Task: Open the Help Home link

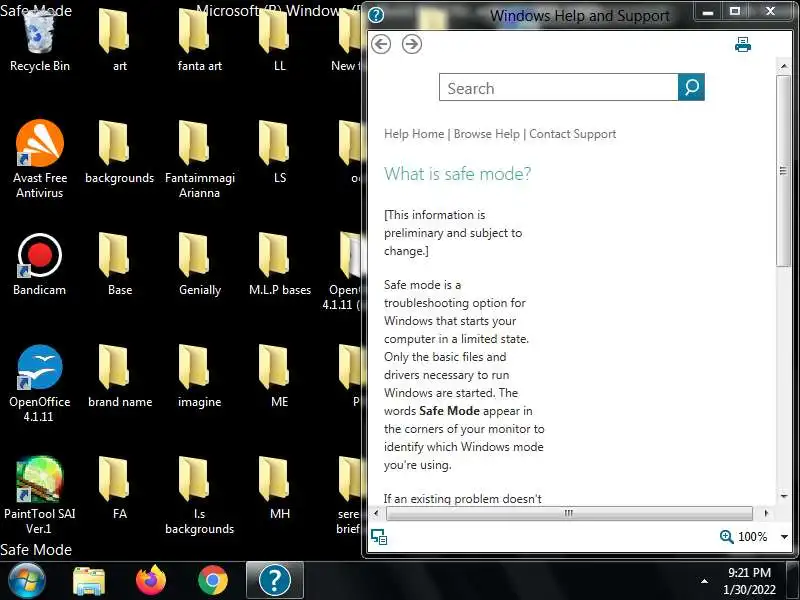Action: coord(414,134)
